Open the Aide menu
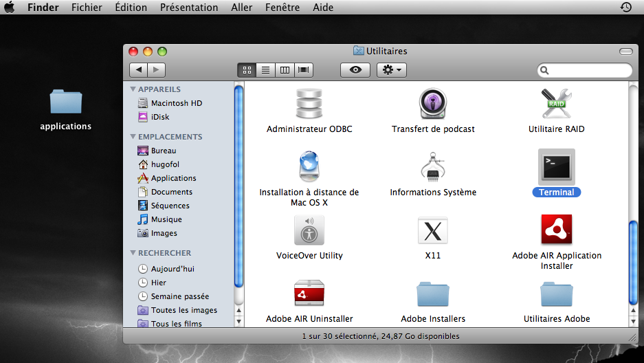 click(x=323, y=8)
